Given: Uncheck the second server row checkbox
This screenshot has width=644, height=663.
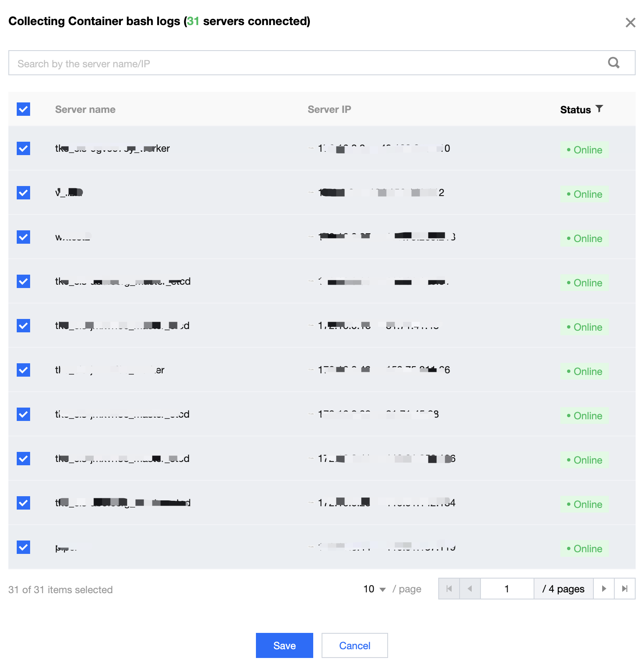Looking at the screenshot, I should pos(23,193).
